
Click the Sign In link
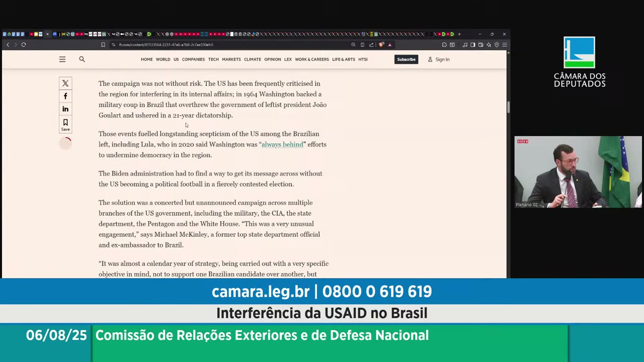click(x=439, y=59)
